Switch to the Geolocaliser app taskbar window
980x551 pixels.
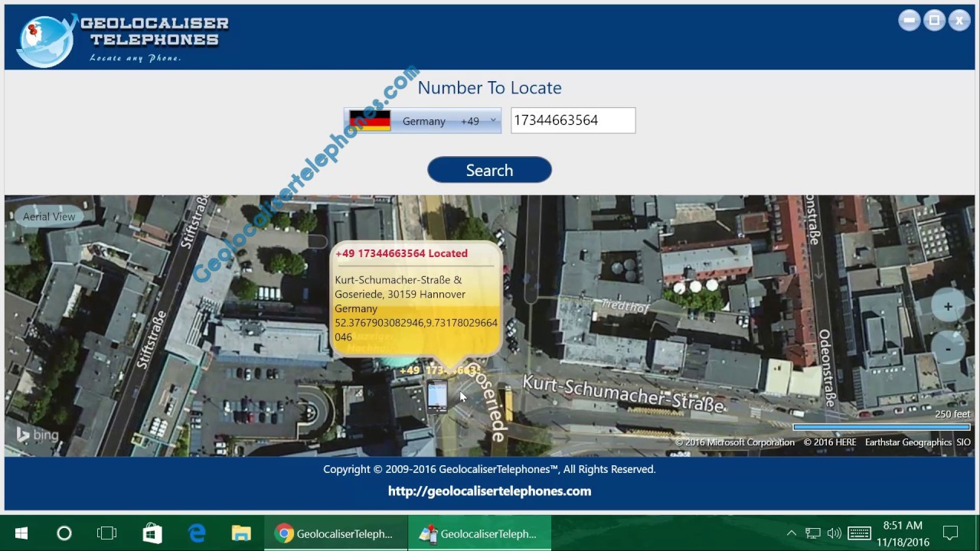(479, 533)
